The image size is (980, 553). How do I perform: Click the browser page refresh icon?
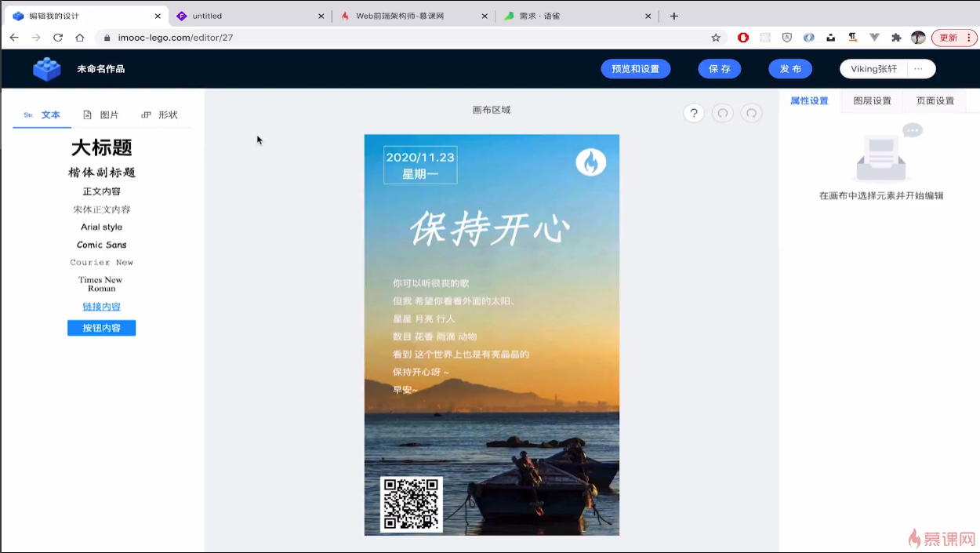[57, 37]
